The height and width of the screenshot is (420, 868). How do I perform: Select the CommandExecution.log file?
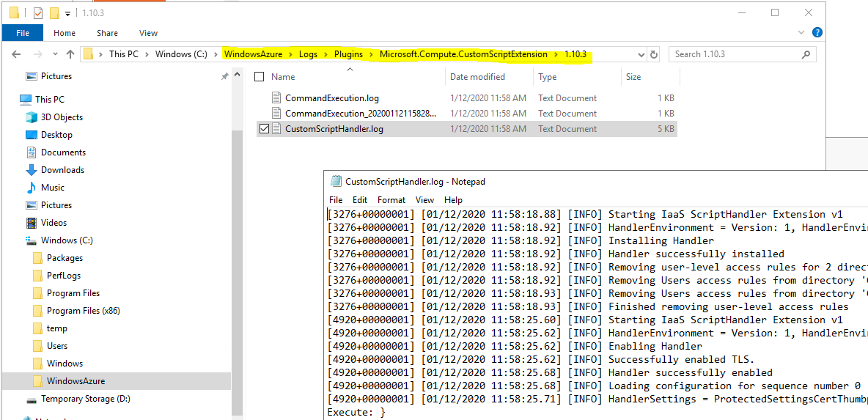331,98
